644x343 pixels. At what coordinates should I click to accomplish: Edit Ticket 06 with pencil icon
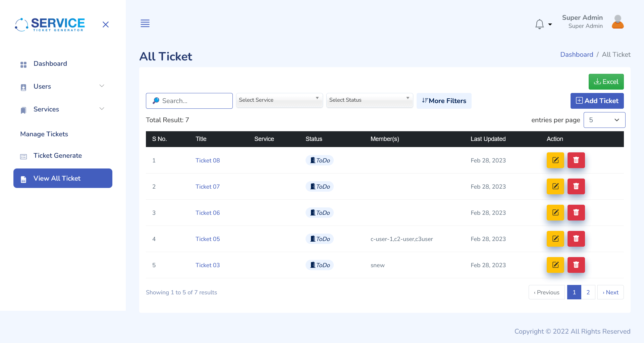(x=555, y=212)
